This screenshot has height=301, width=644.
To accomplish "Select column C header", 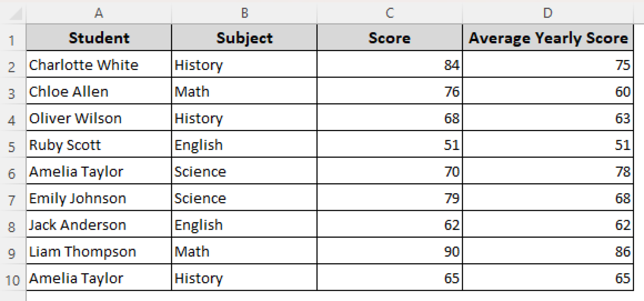I will coord(390,13).
